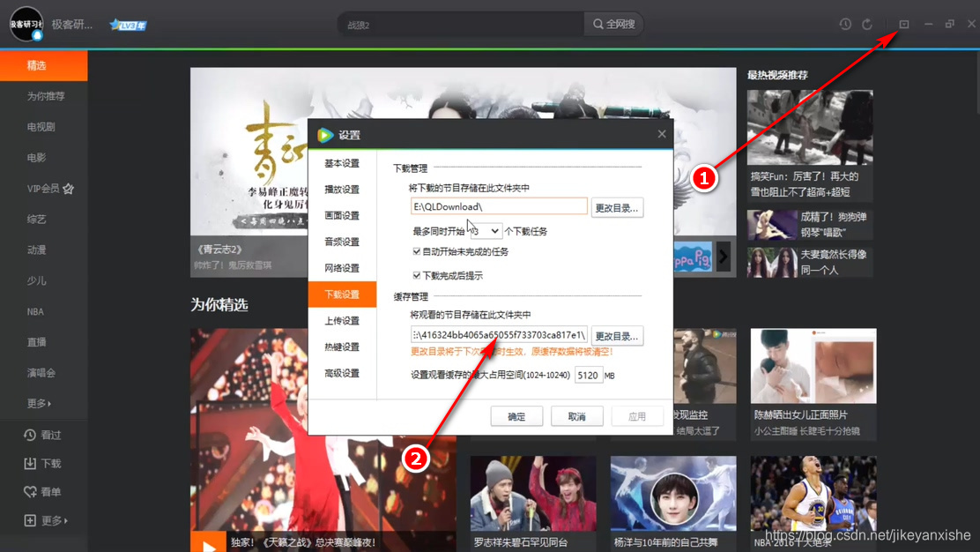Viewport: 980px width, 552px height.
Task: Click 更改目录 for download folder
Action: tap(617, 207)
